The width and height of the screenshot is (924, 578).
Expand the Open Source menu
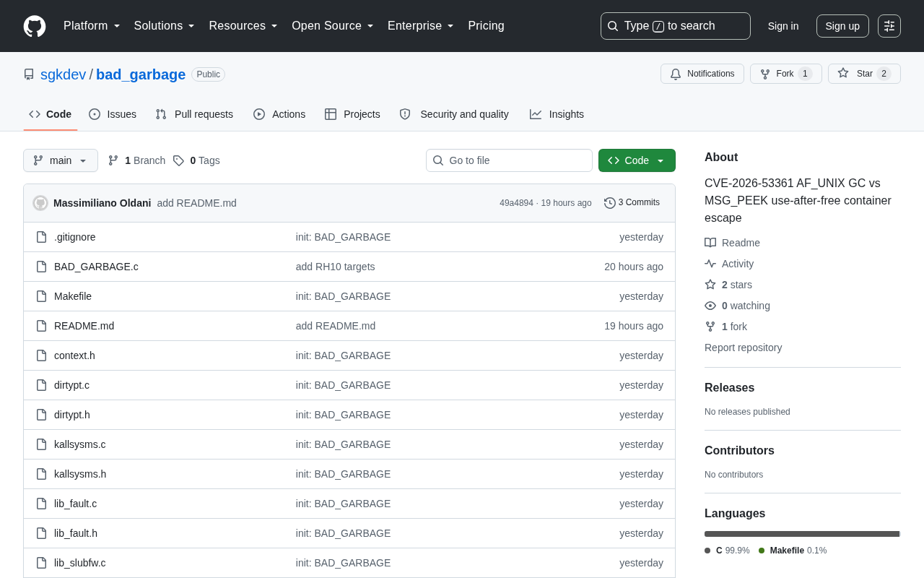coord(333,26)
